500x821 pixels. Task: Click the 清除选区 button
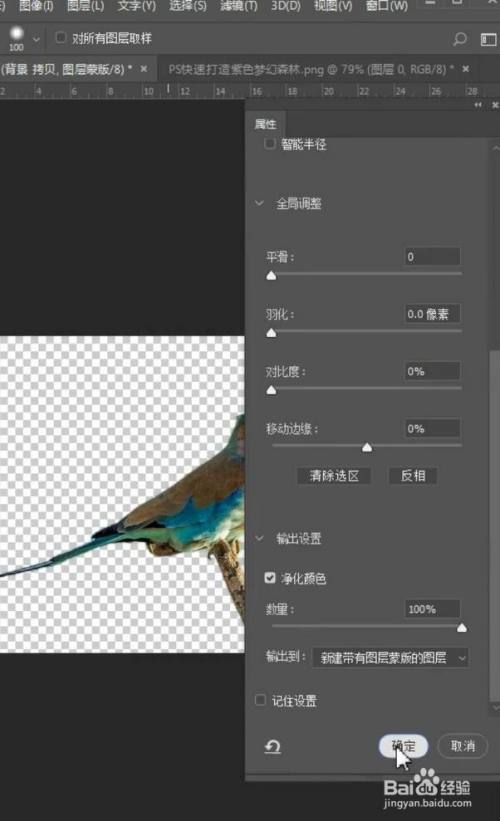coord(334,475)
